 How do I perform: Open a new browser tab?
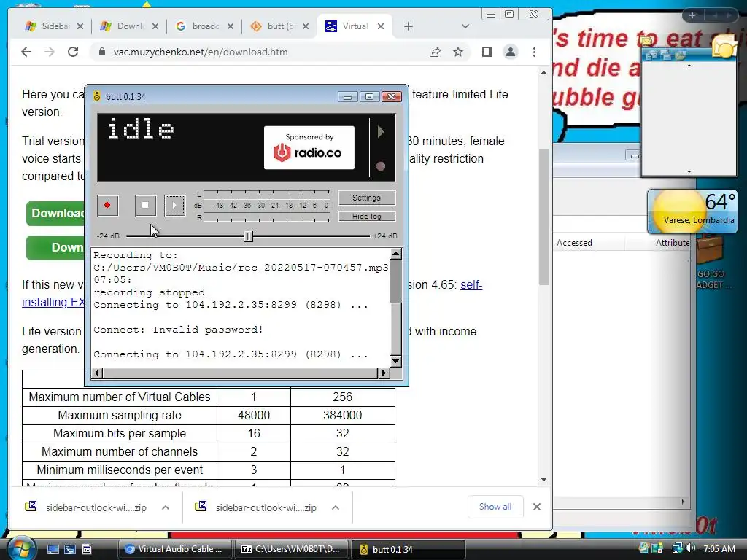(x=409, y=27)
